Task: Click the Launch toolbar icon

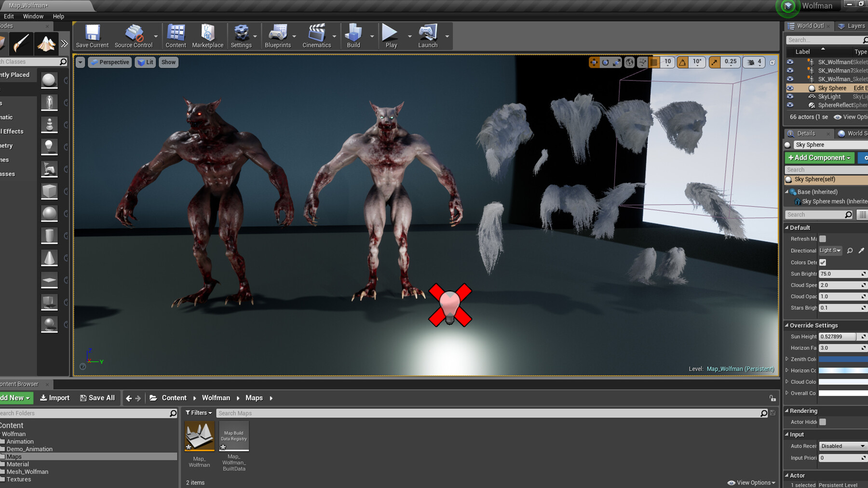Action: [x=428, y=36]
